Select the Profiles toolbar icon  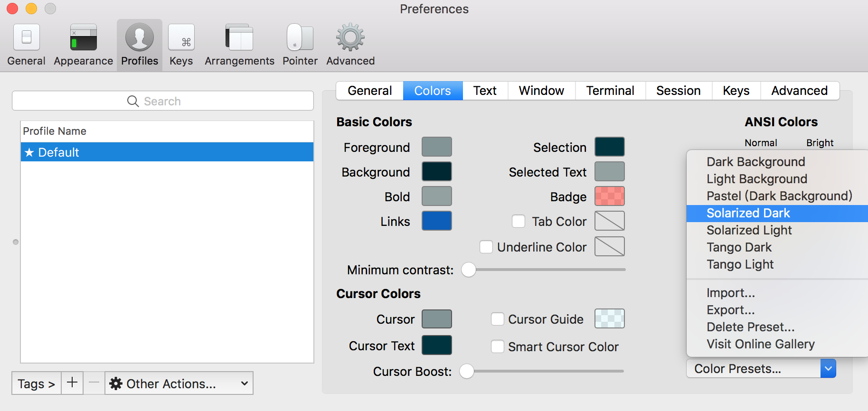[x=140, y=38]
